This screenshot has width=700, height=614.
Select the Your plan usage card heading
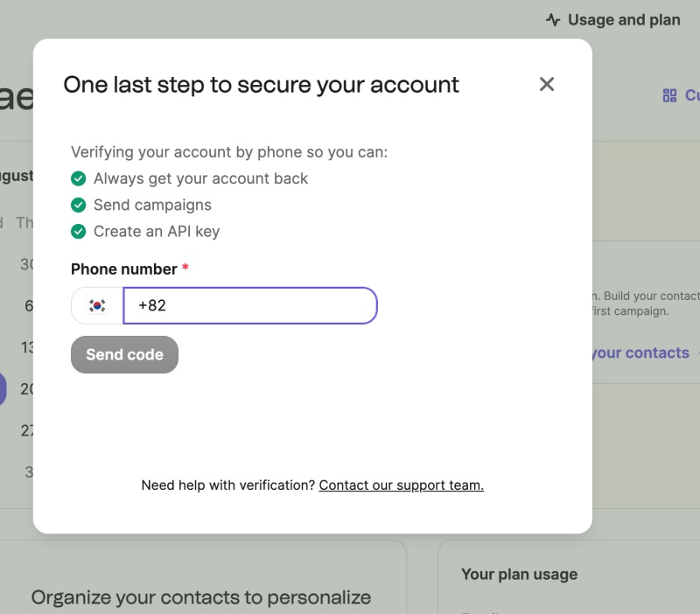519,575
